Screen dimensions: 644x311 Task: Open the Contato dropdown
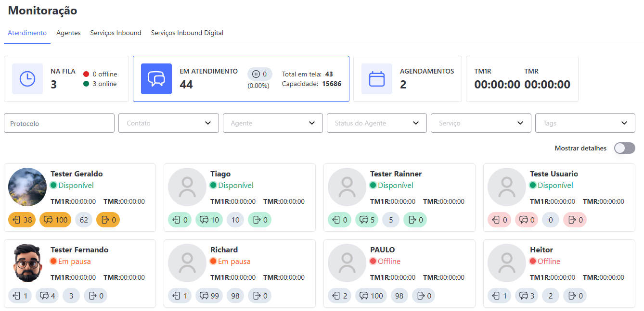[168, 123]
